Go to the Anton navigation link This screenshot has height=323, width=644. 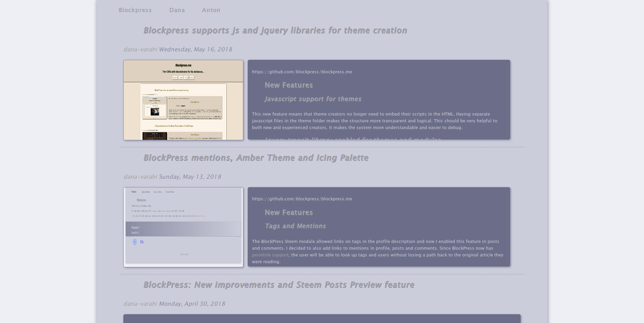tap(211, 10)
